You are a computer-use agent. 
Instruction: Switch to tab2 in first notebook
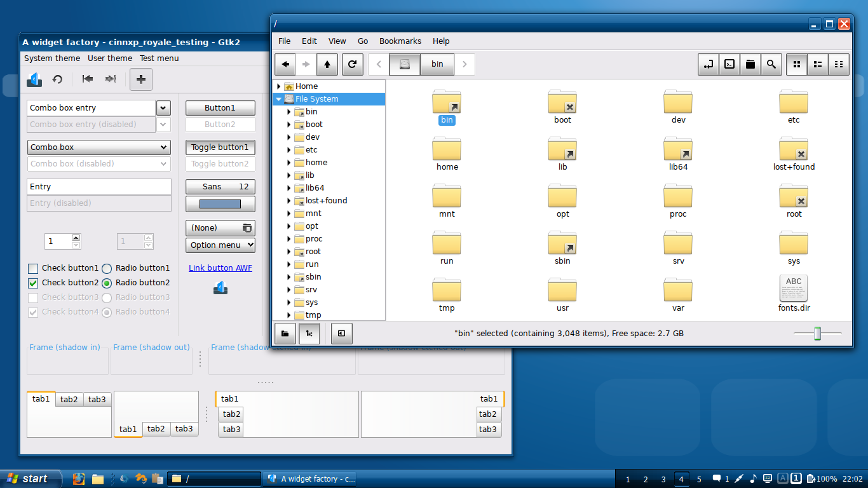pos(69,400)
